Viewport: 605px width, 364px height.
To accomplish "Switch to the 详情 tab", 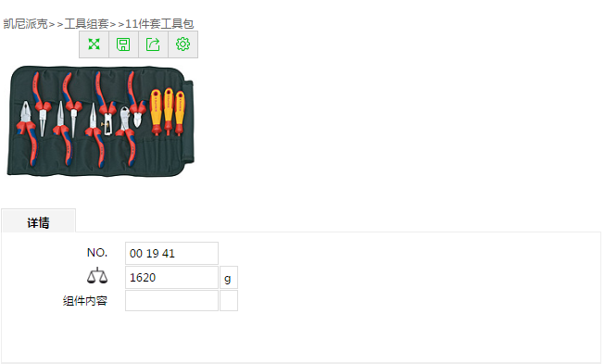I will tap(38, 221).
